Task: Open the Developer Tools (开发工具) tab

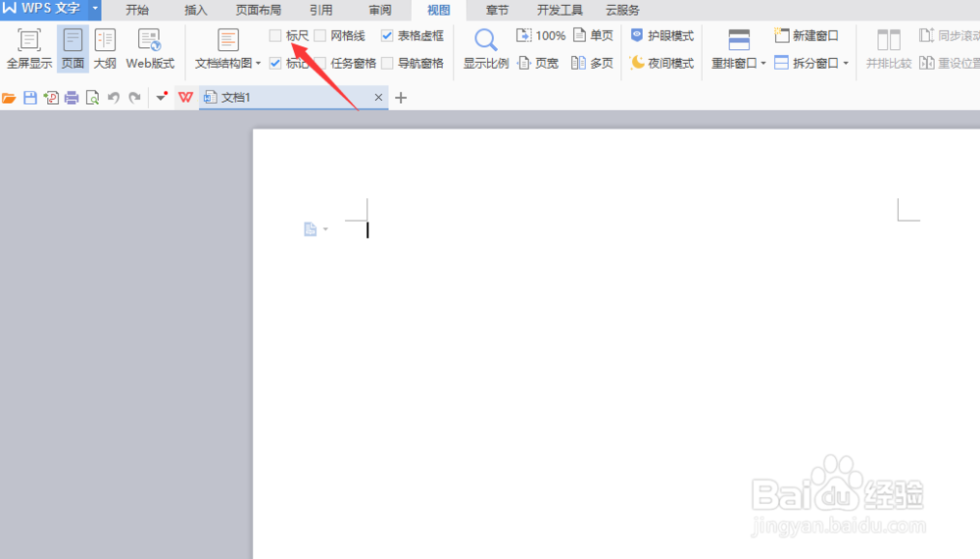Action: point(560,10)
